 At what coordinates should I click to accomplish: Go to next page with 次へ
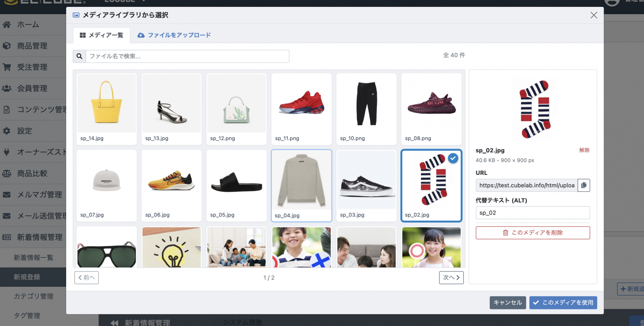[451, 278]
